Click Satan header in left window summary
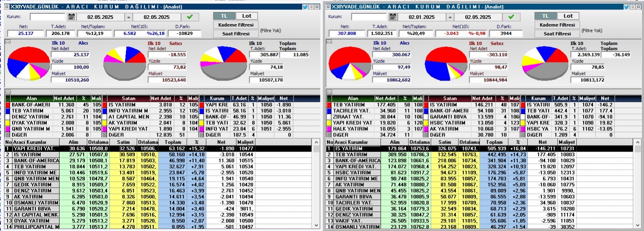Screen dimensions: 644x231 pos(128,98)
